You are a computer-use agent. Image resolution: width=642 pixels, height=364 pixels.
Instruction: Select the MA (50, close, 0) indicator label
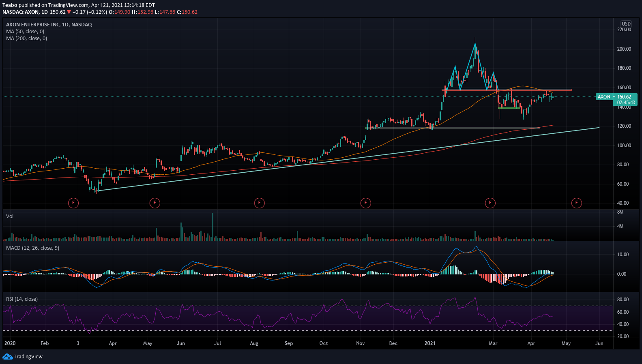tap(25, 32)
